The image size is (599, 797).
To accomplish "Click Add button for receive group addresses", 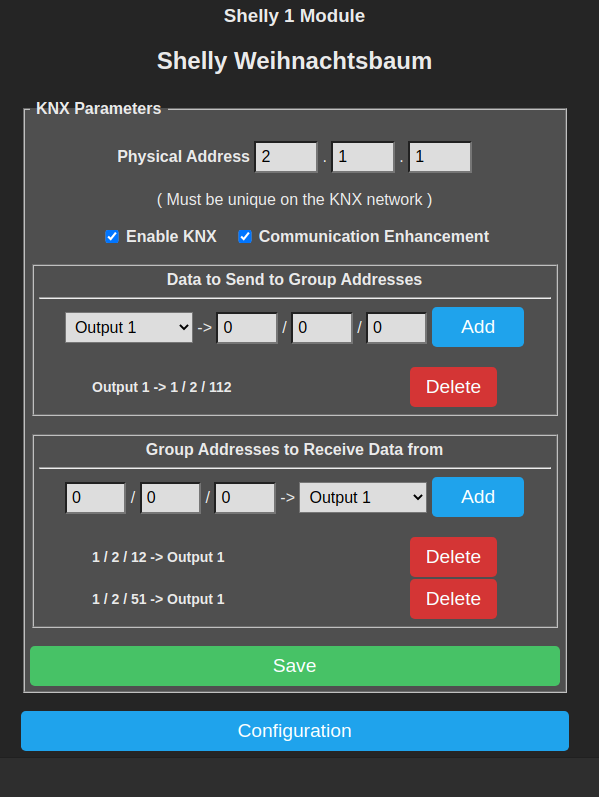I will (478, 497).
